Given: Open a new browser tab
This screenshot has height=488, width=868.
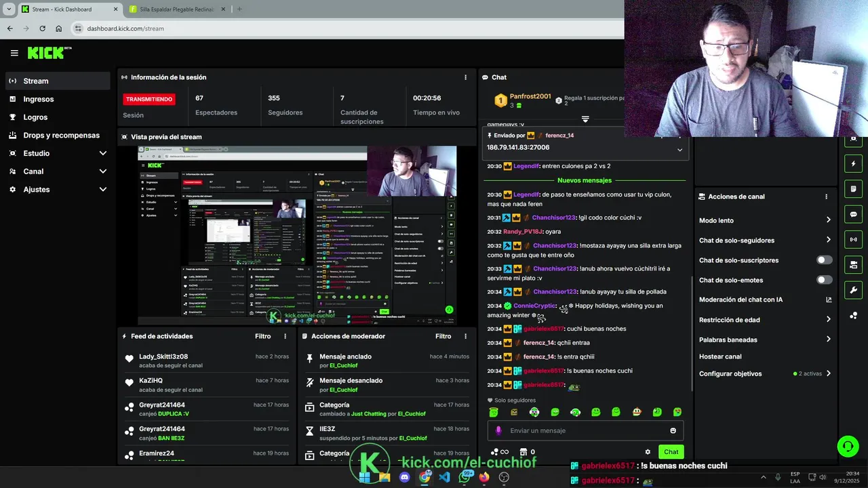Looking at the screenshot, I should 239,9.
